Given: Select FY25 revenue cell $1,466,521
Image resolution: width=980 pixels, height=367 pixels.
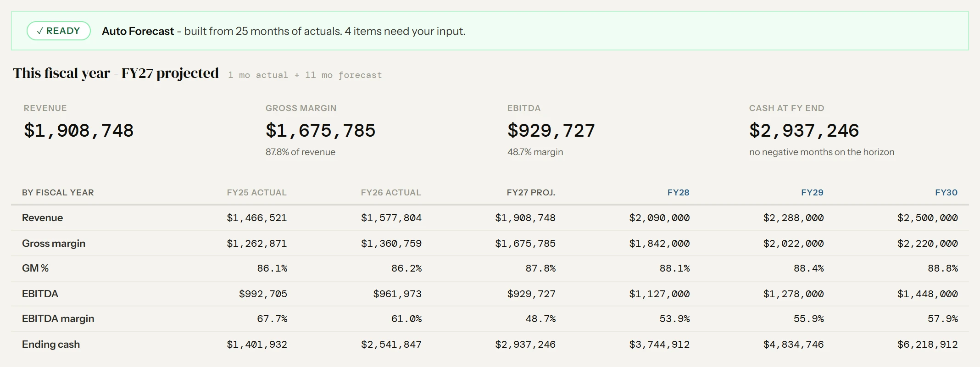Looking at the screenshot, I should pyautogui.click(x=256, y=218).
